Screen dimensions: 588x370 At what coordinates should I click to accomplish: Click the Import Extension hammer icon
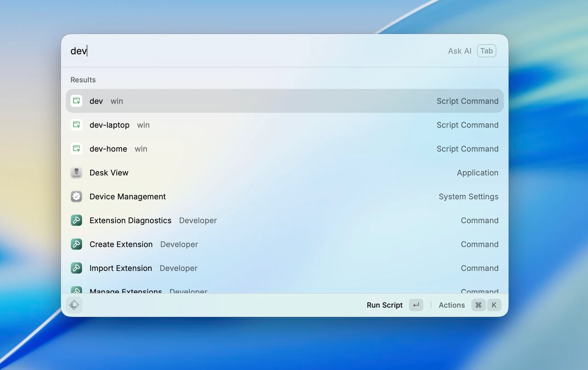coord(76,268)
